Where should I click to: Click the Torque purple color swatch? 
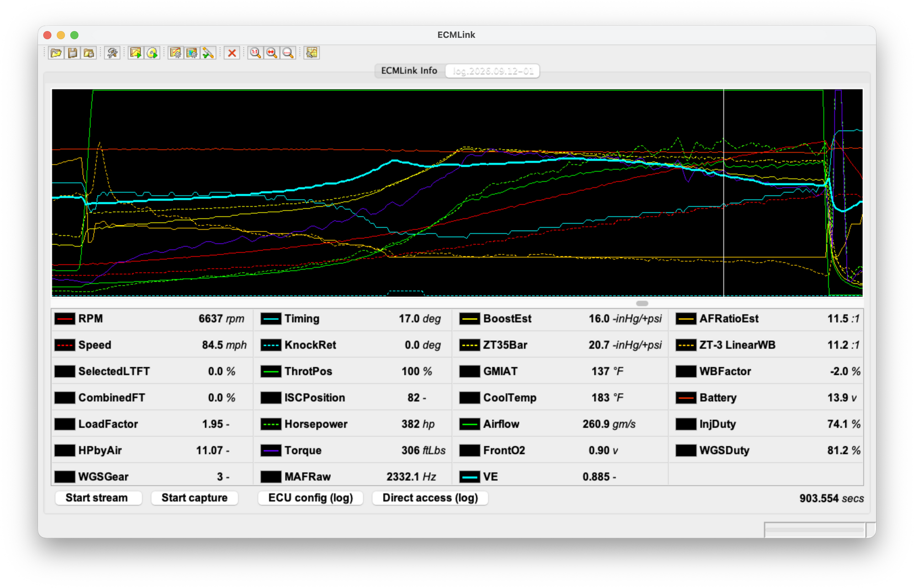coord(271,450)
